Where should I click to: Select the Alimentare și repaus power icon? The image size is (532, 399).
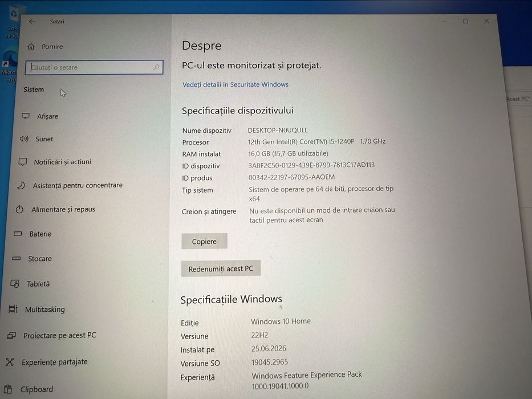pyautogui.click(x=19, y=209)
